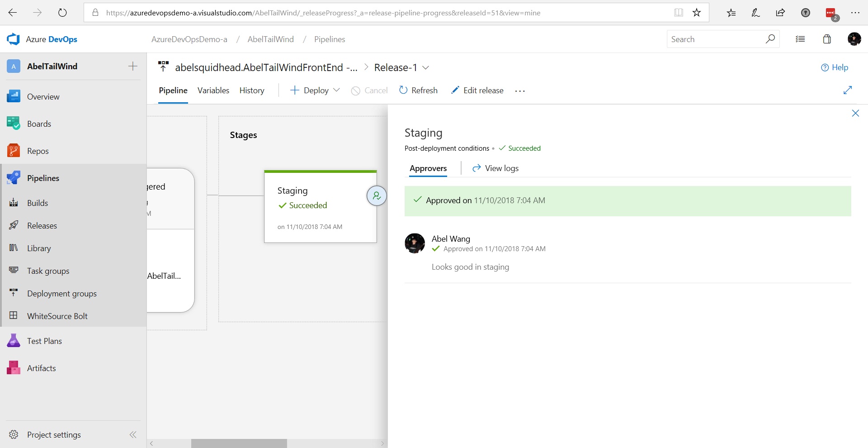Click the horizontal scrollbar thumb in pipeline canvas
868x448 pixels.
239,443
